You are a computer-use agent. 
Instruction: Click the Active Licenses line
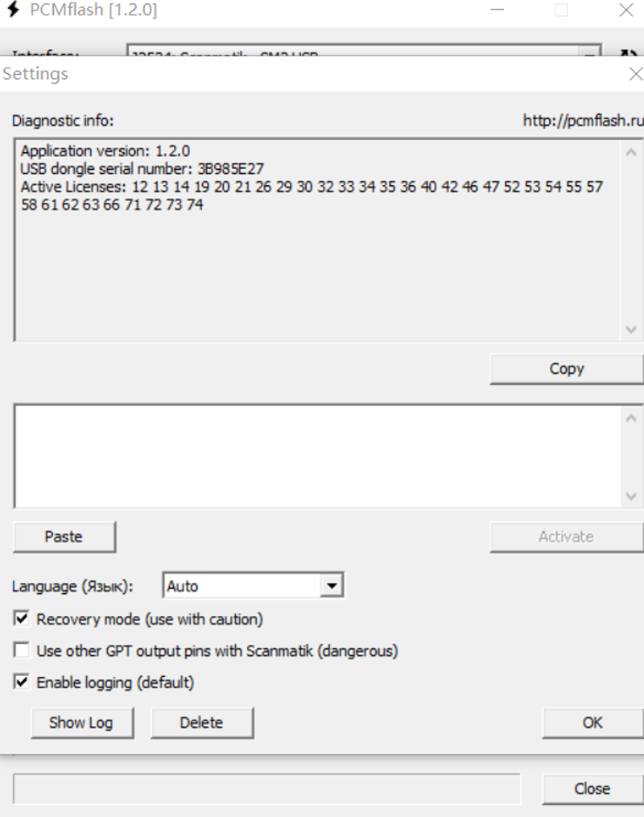point(312,196)
